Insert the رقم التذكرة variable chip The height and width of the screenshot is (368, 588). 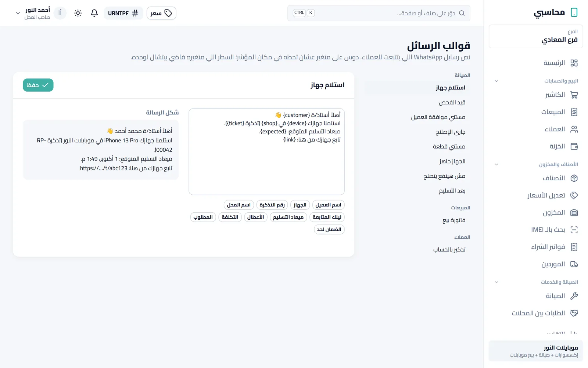272,205
